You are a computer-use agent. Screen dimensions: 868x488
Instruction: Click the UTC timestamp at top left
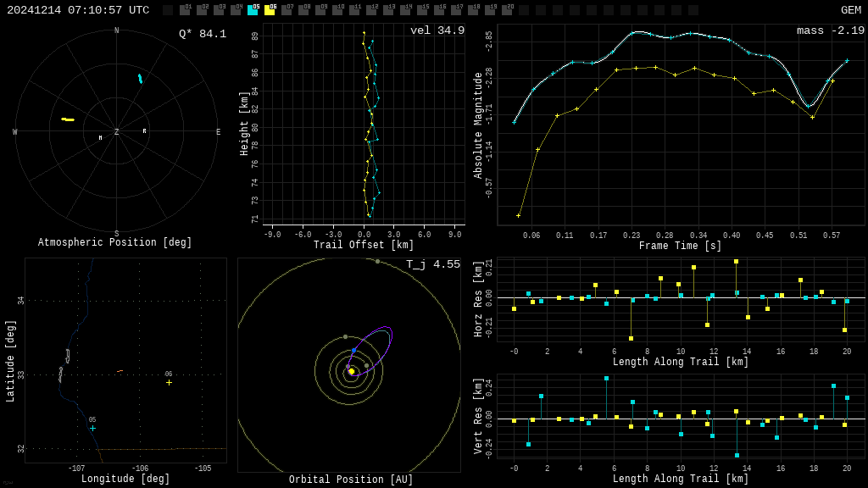click(x=78, y=10)
